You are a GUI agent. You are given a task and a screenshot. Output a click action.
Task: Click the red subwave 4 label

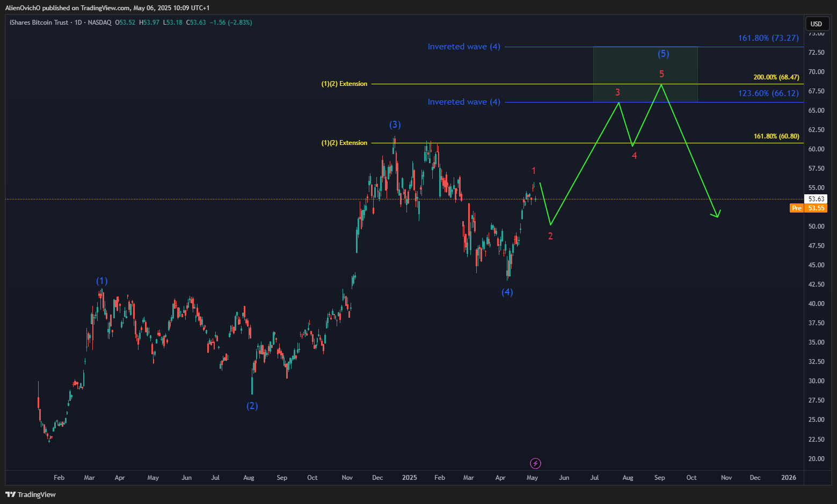635,156
